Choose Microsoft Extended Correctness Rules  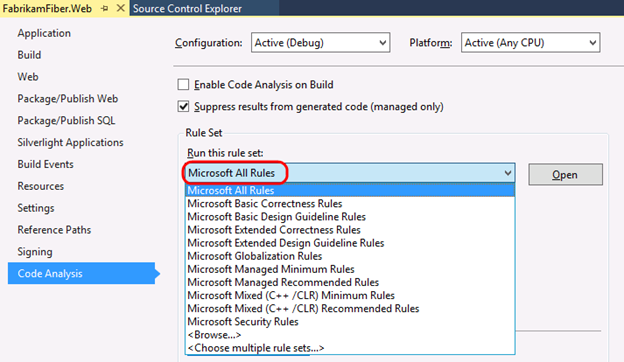[350, 230]
